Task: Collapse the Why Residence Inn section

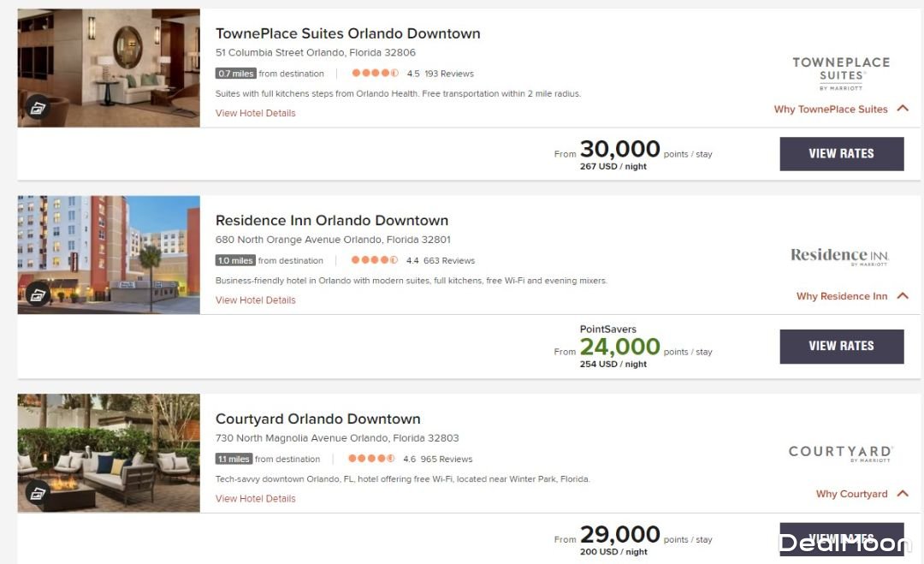Action: 903,296
